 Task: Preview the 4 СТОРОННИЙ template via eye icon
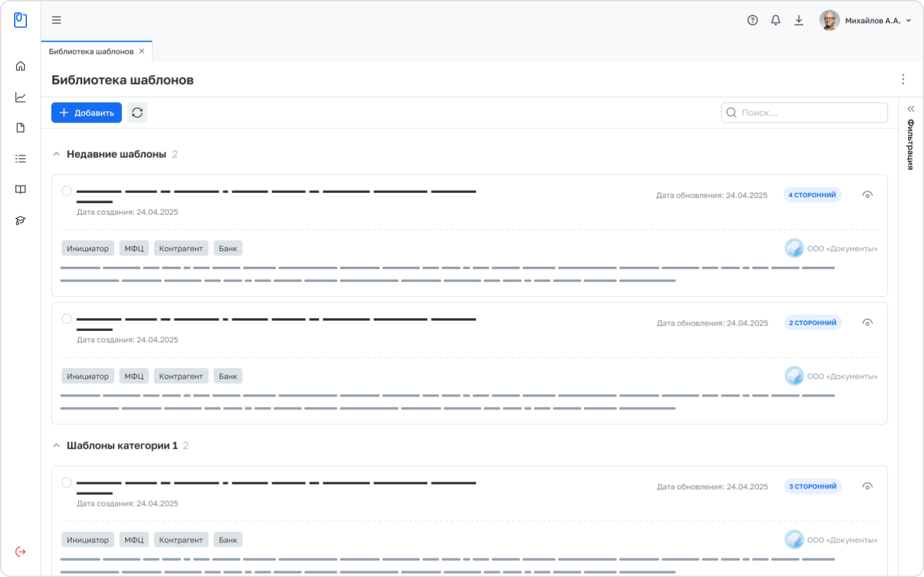point(868,195)
